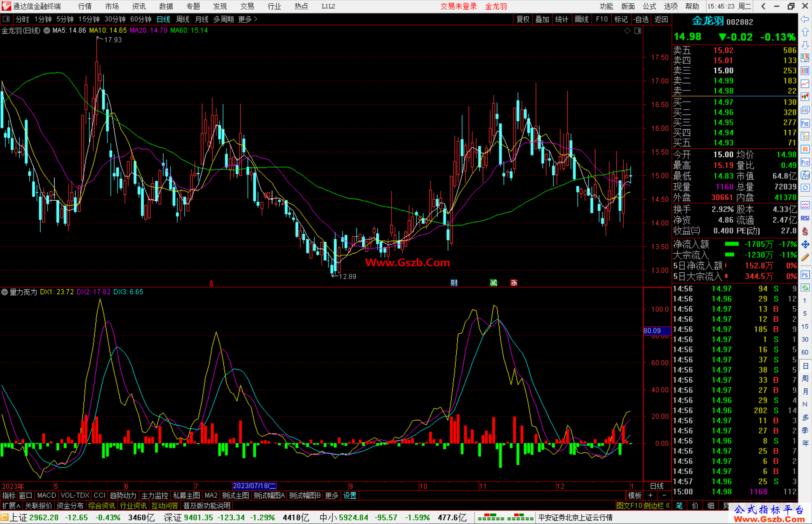812x524 pixels.
Task: Open the 金龙羽(日线) indicator dropdown arrow
Action: [47, 30]
